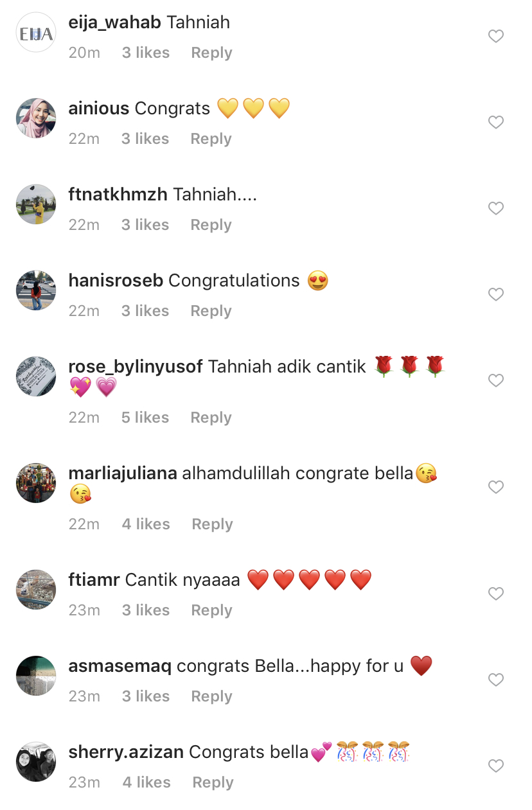This screenshot has width=532, height=810.
Task: Tap heart beside marliajuliana's comment
Action: (496, 488)
